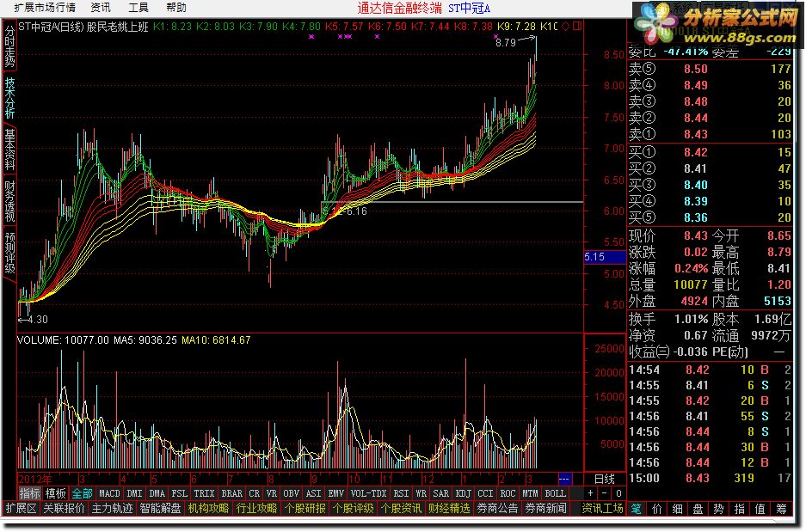Open 资讯工场

602,509
